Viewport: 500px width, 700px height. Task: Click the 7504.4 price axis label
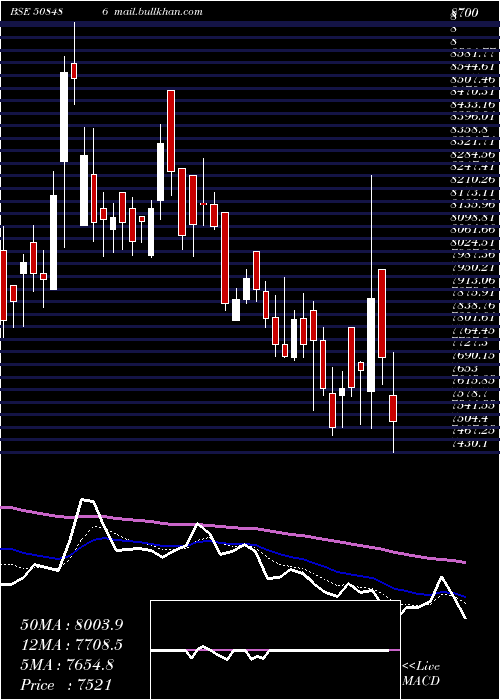click(x=469, y=418)
